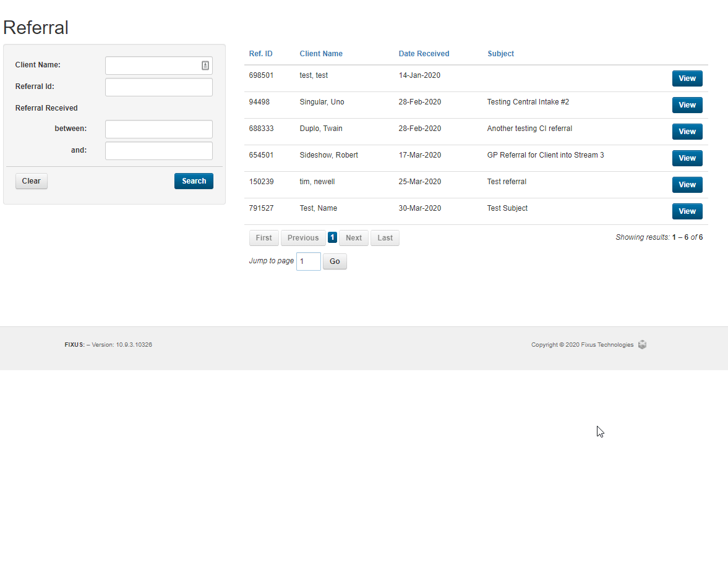View referral 654501 for Sideshow, Robert
Image resolution: width=728 pixels, height=576 pixels.
[687, 158]
